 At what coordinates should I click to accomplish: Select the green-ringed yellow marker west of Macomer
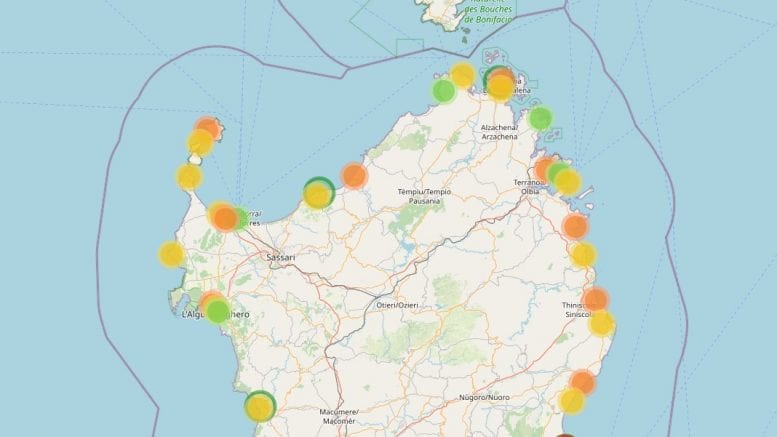[260, 406]
